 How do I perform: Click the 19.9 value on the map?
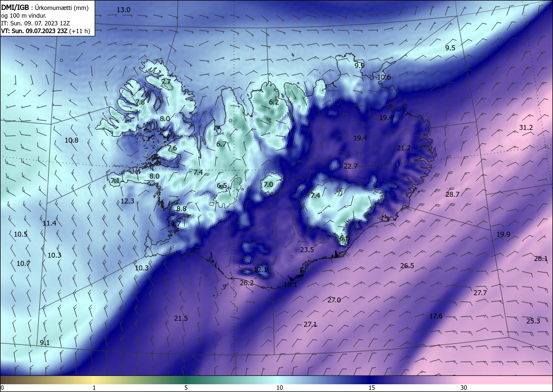[503, 234]
